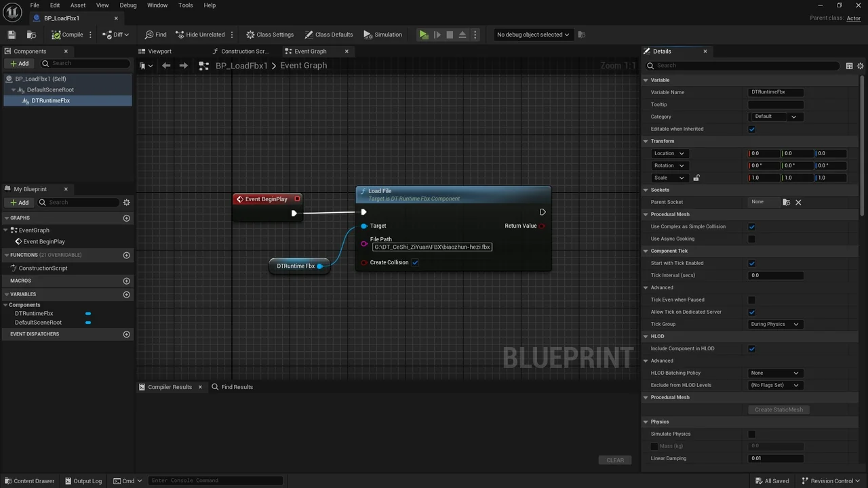Open the Tools menu
This screenshot has height=488, width=868.
pos(185,5)
